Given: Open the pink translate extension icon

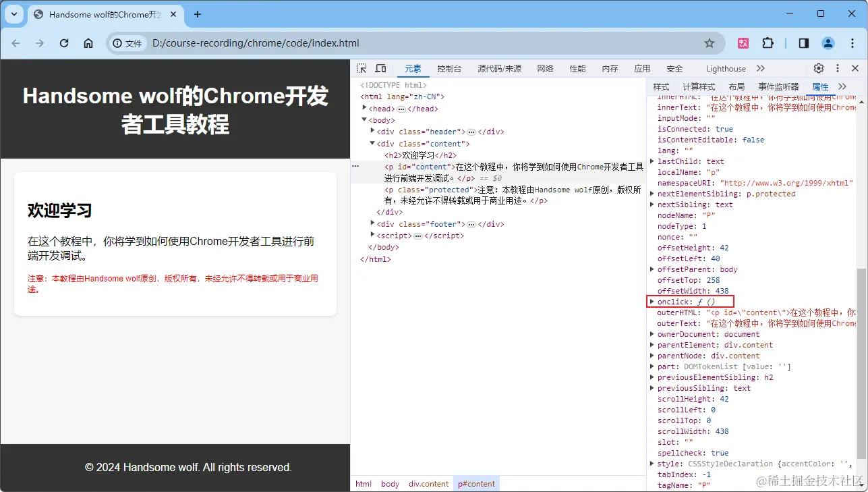Looking at the screenshot, I should pyautogui.click(x=743, y=43).
